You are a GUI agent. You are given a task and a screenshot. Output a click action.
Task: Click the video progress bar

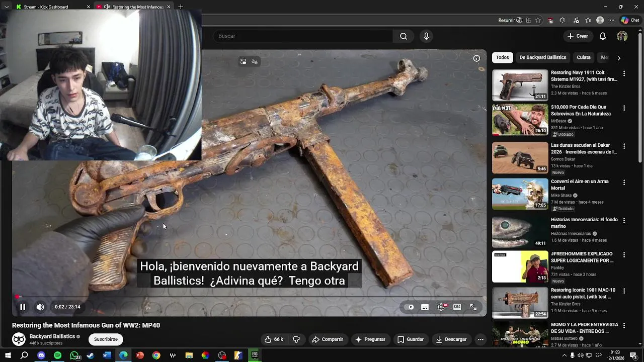pos(250,297)
